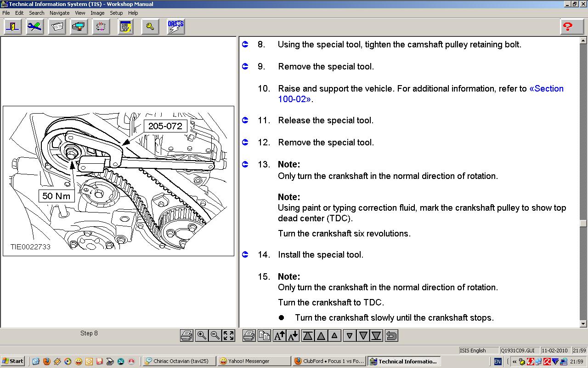Follow the Section 100-02 link
Viewport: 588px width, 368px height.
(x=546, y=89)
